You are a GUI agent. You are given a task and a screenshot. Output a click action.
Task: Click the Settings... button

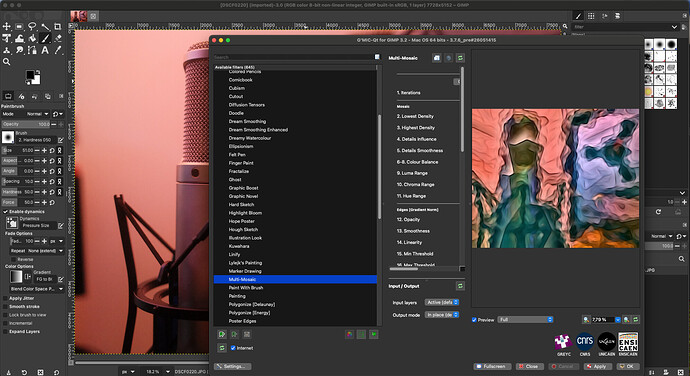click(233, 366)
